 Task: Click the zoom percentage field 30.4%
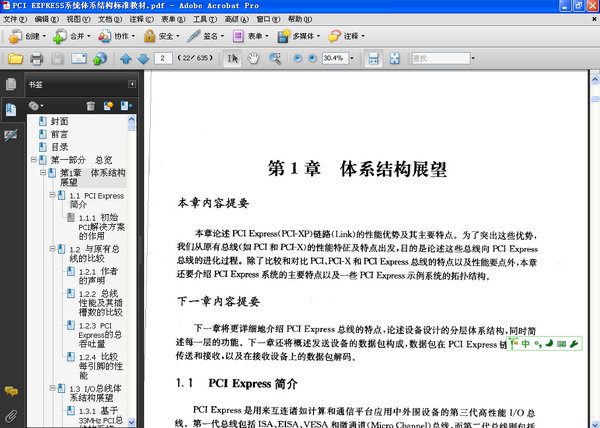335,58
